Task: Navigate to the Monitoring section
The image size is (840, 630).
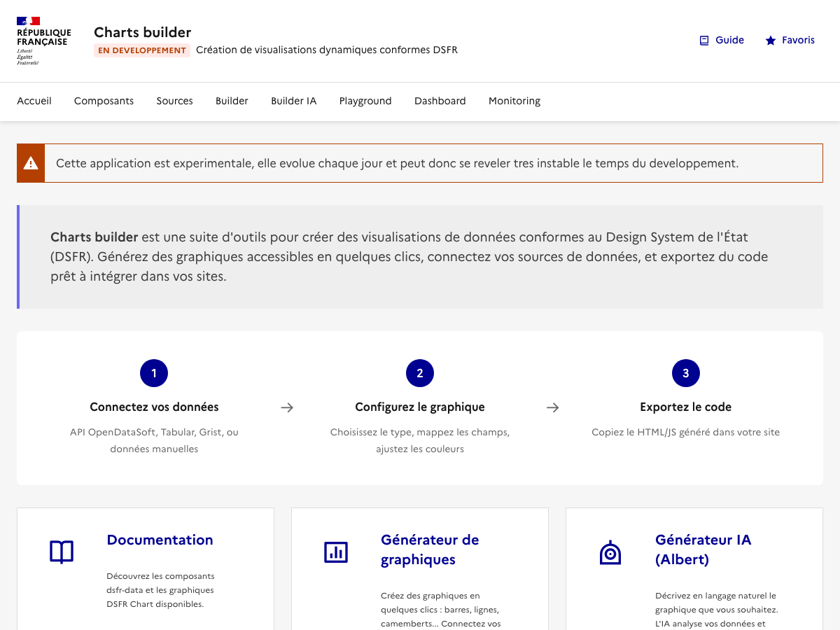Action: pyautogui.click(x=514, y=101)
